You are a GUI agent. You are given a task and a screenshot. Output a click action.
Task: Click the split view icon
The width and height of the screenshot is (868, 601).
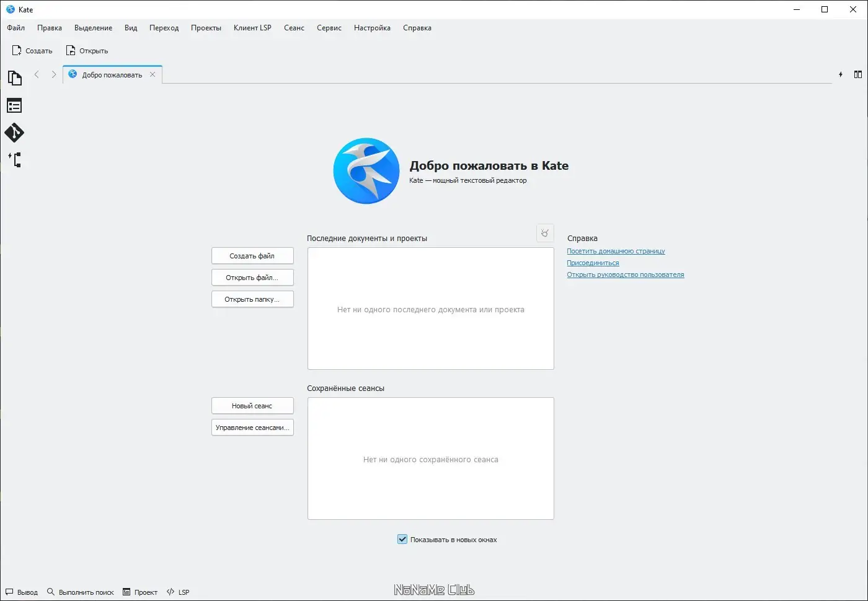[858, 74]
